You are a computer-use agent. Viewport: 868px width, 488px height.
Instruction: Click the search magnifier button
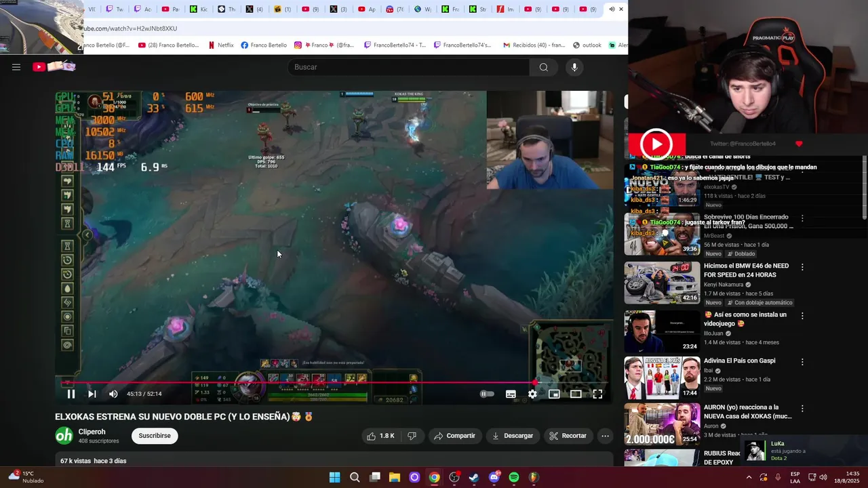click(543, 67)
